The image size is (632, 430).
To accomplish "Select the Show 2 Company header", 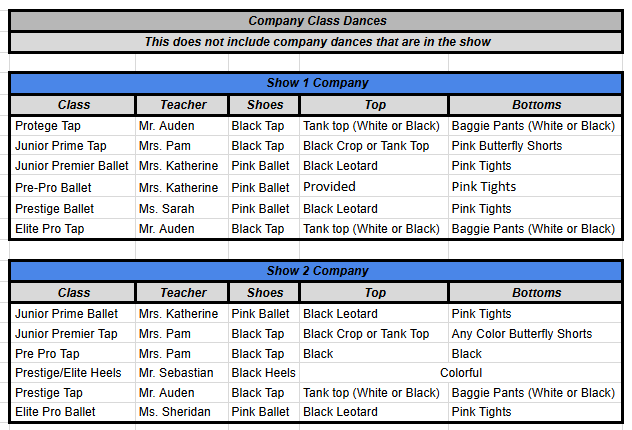I will tap(316, 271).
